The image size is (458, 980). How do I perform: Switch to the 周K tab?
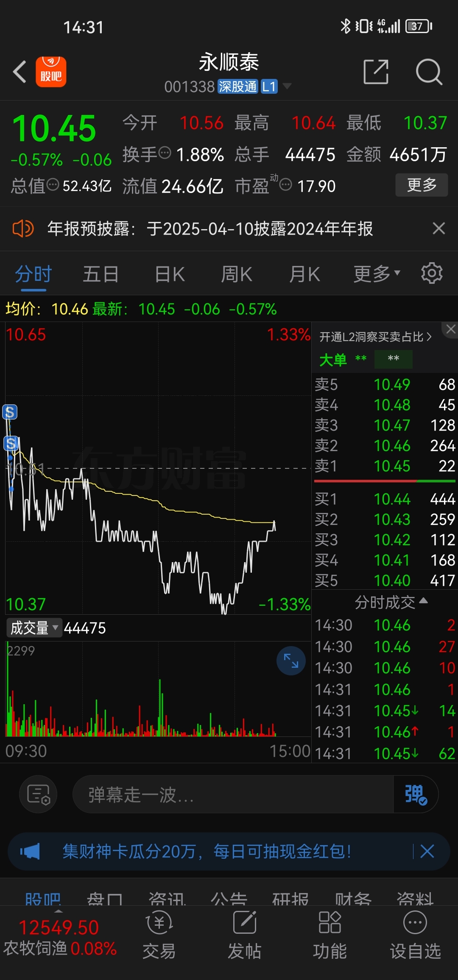tap(237, 274)
